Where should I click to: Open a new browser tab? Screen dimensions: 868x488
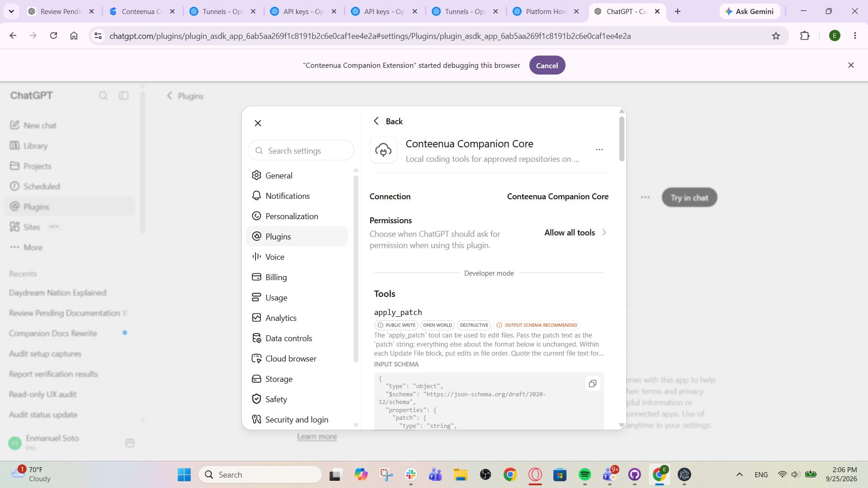tap(677, 11)
